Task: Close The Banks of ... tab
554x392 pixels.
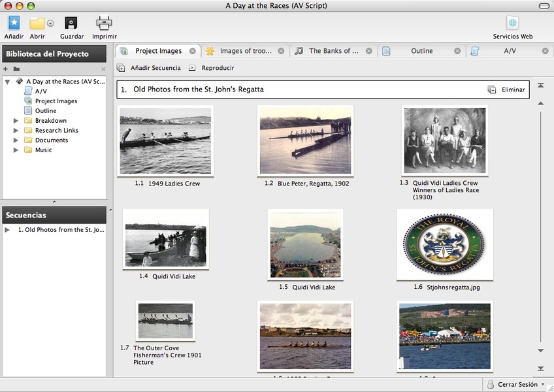Action: (369, 51)
